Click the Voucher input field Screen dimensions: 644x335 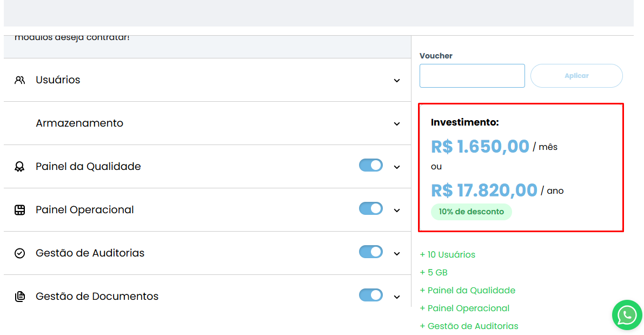click(472, 76)
